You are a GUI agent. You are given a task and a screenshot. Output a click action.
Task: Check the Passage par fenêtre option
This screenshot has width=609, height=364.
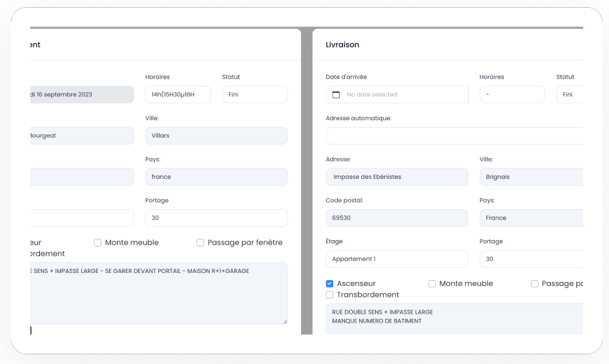click(200, 243)
